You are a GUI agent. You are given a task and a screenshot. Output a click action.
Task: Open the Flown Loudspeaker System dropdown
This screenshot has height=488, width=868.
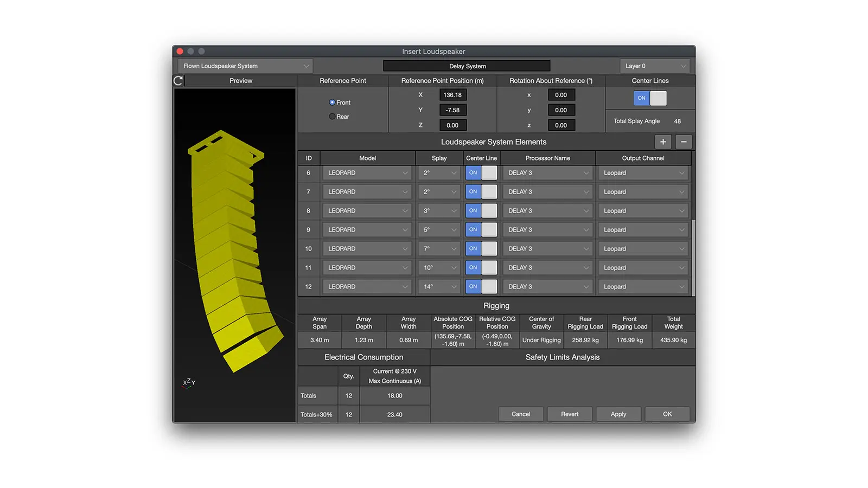pyautogui.click(x=245, y=66)
